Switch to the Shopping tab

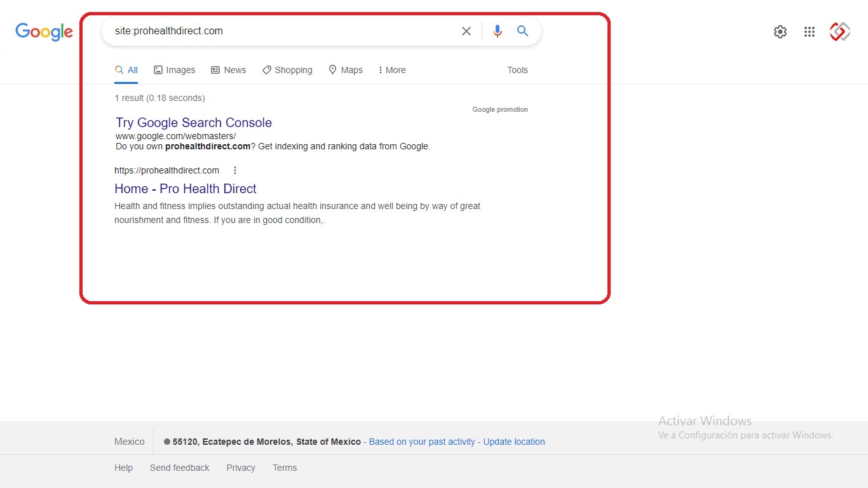tap(287, 70)
